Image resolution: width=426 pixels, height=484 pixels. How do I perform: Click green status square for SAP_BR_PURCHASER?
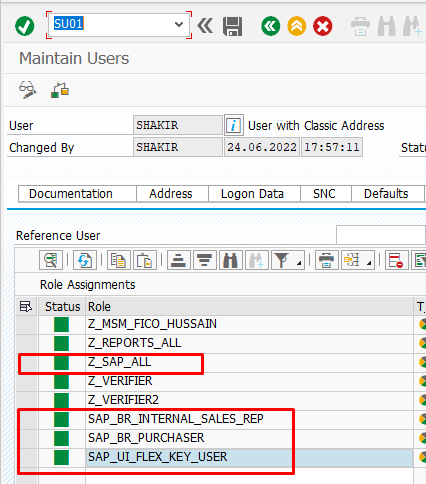pos(61,438)
